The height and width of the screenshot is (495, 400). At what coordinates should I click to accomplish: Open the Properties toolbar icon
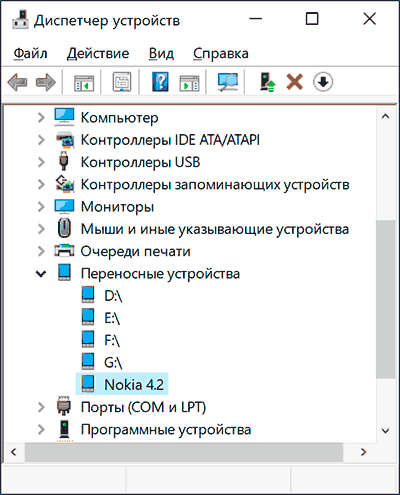tap(122, 82)
